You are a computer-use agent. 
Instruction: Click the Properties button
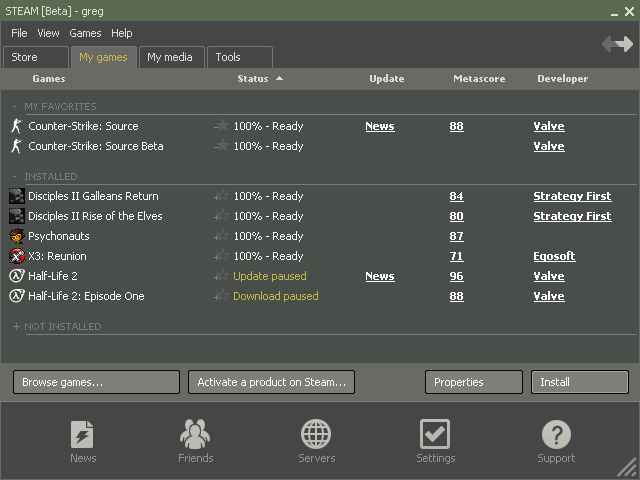pyautogui.click(x=473, y=382)
